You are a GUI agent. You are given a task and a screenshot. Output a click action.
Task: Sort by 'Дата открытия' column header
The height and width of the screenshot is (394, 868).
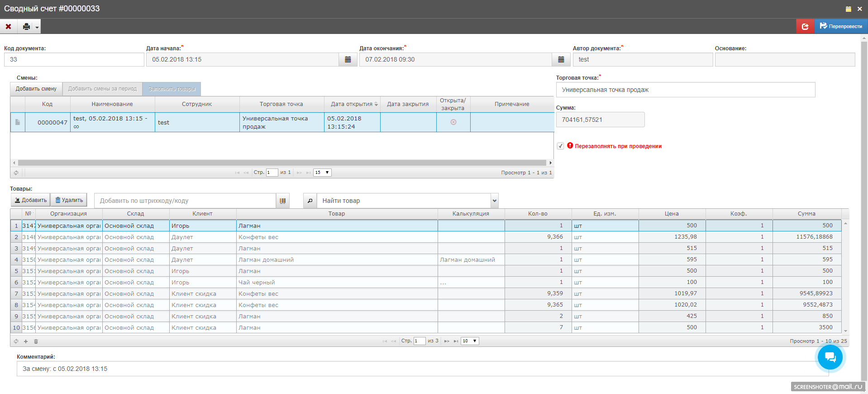(352, 104)
